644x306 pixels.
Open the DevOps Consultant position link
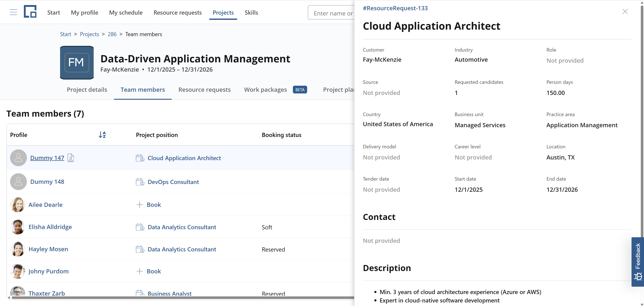173,182
